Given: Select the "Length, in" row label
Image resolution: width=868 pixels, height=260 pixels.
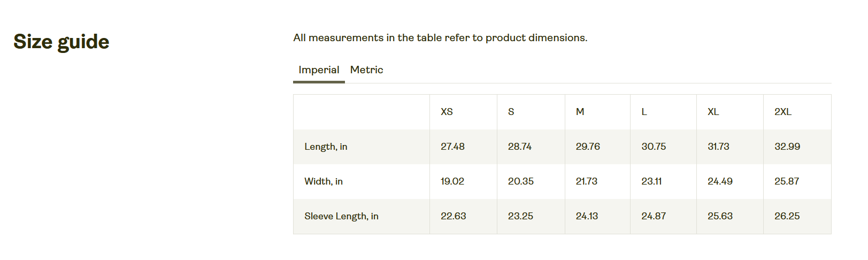Looking at the screenshot, I should click(326, 147).
